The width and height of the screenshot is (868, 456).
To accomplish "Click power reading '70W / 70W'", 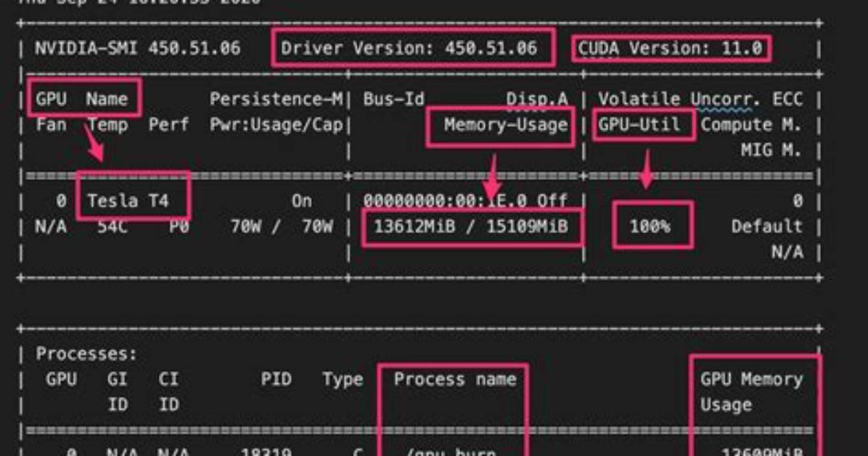I will (281, 226).
